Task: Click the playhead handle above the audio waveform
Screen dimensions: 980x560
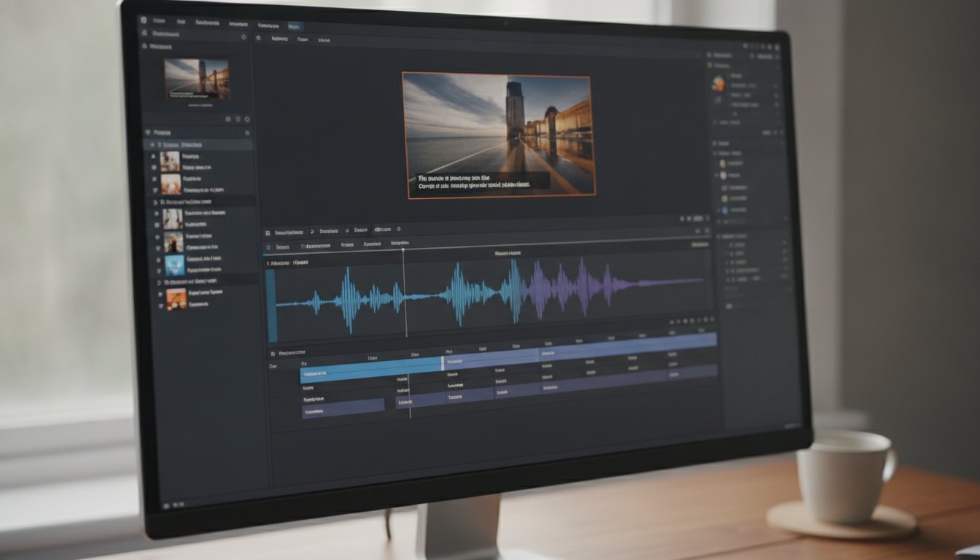Action: (x=402, y=250)
